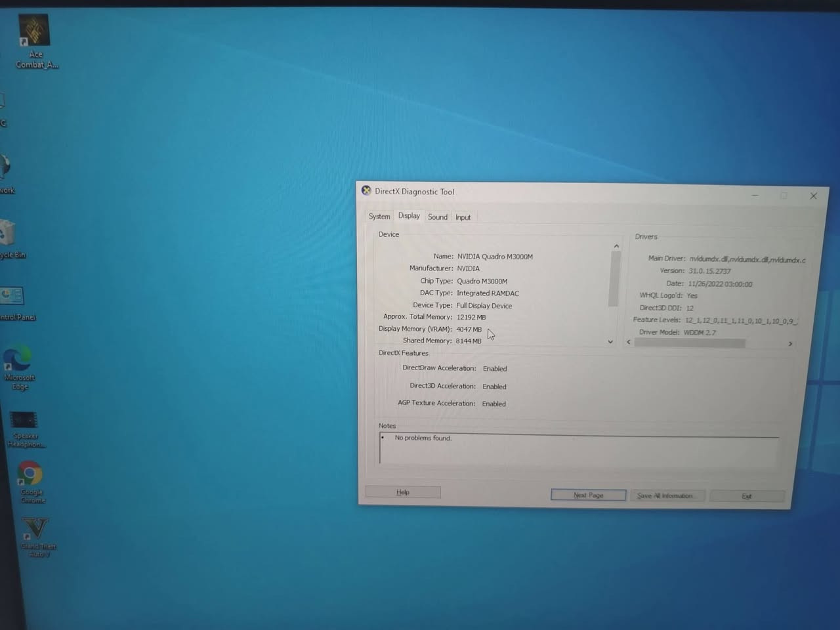
Task: Click the Feature Levels value text
Action: pyautogui.click(x=741, y=321)
